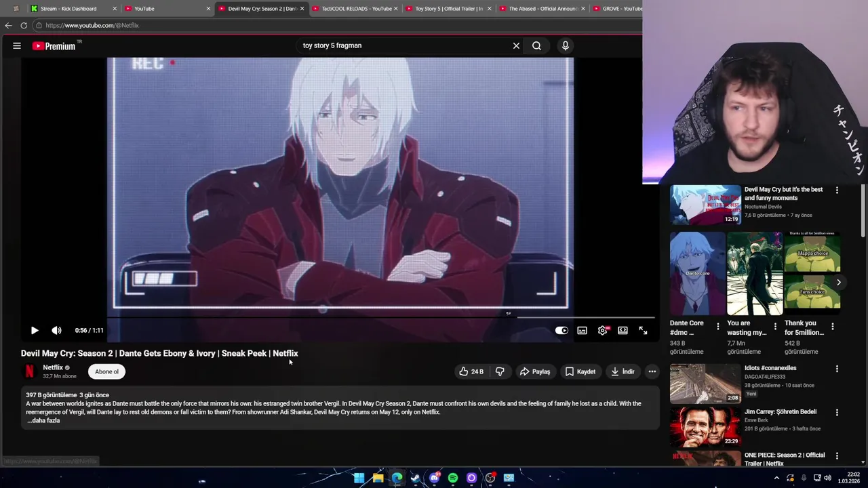
Task: Click in the search input field
Action: [x=403, y=45]
